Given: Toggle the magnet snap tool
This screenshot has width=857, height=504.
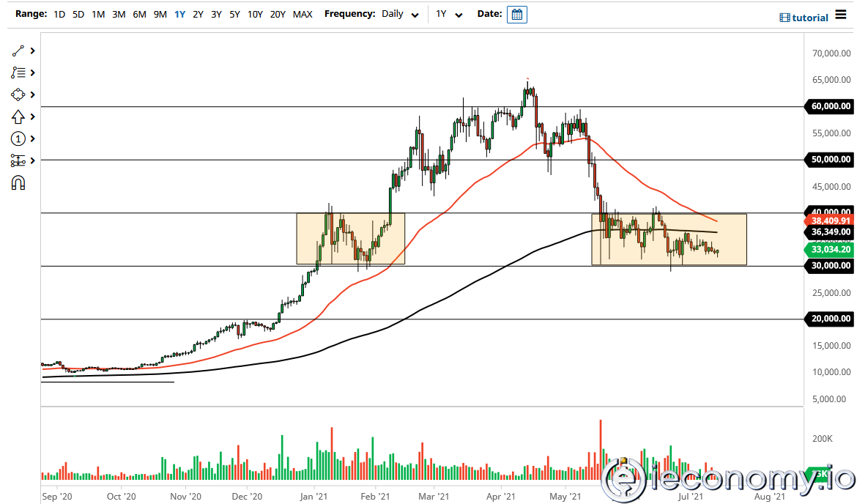Looking at the screenshot, I should pyautogui.click(x=18, y=183).
